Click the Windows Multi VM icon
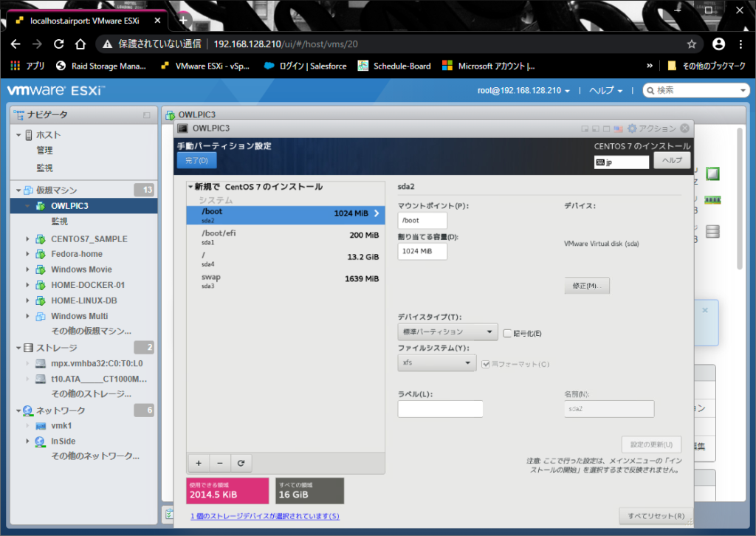This screenshot has height=536, width=756. [41, 316]
